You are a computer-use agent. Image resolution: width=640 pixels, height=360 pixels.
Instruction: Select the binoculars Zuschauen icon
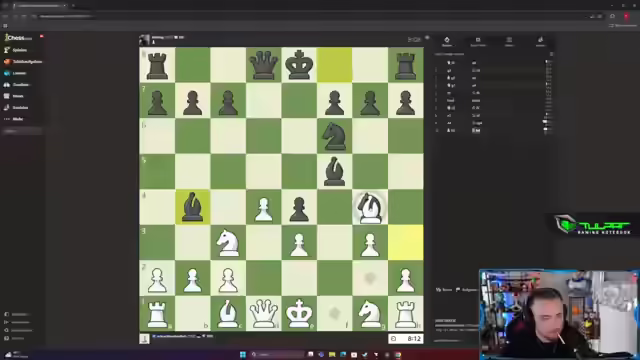point(7,84)
